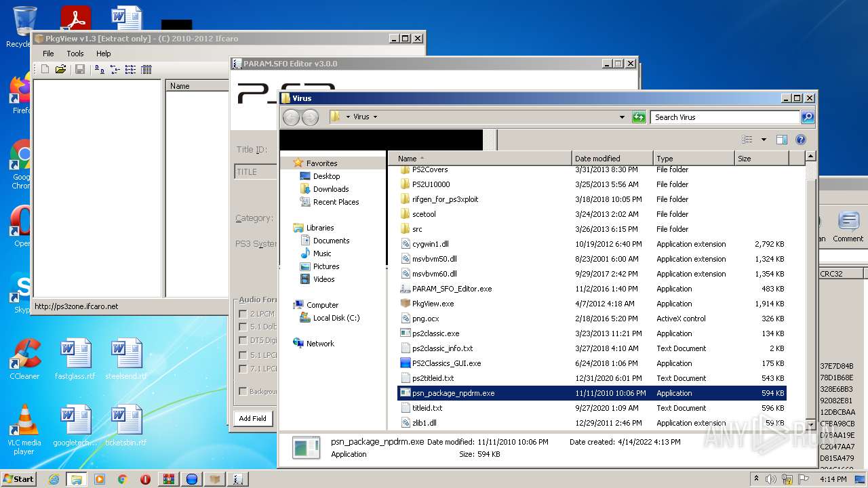Toggle the preview pane icon in Explorer
868x488 pixels.
click(781, 140)
